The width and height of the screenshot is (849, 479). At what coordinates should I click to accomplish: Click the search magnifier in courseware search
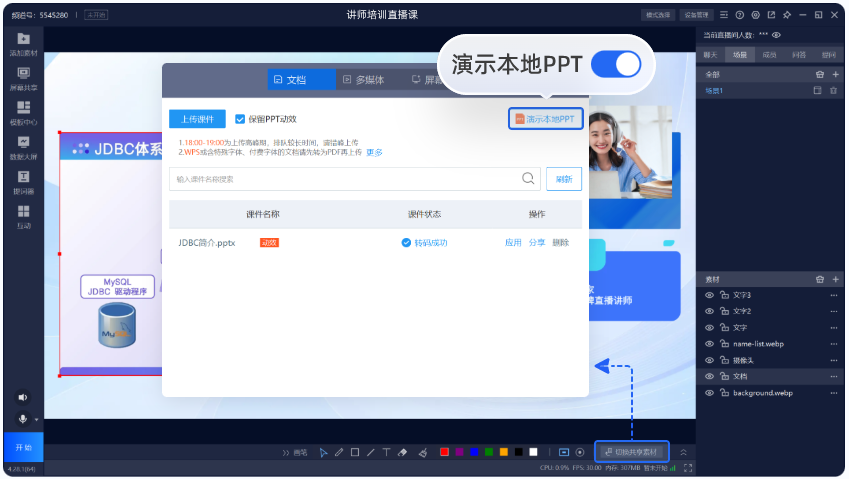[528, 178]
